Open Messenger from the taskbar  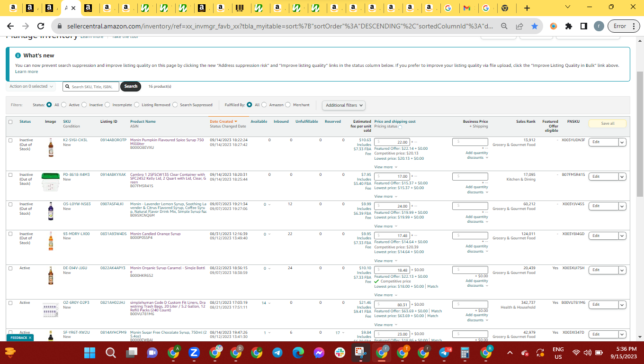click(319, 353)
